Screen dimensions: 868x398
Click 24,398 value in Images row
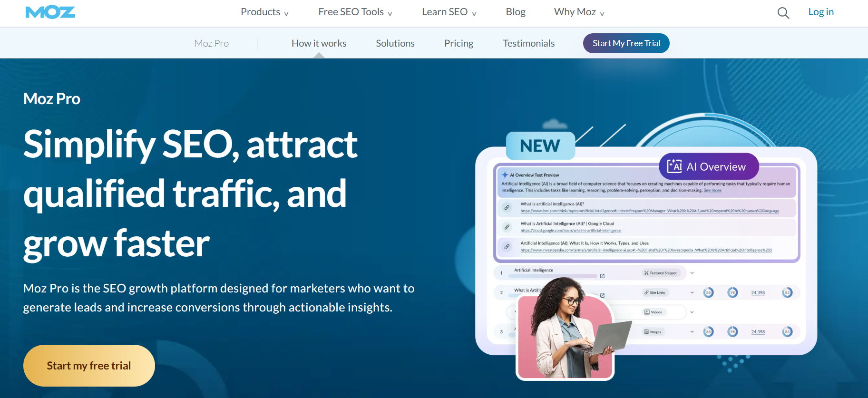point(758,331)
